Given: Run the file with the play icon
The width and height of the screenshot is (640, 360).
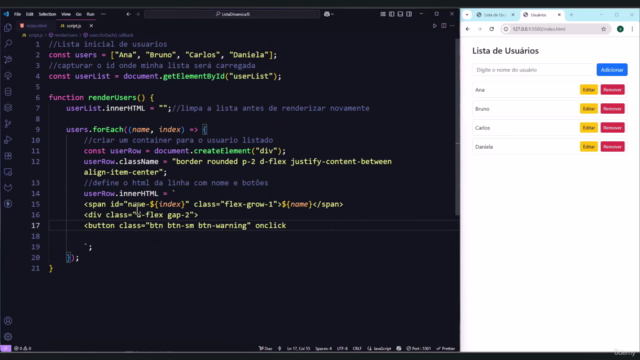Looking at the screenshot, I should point(435,26).
